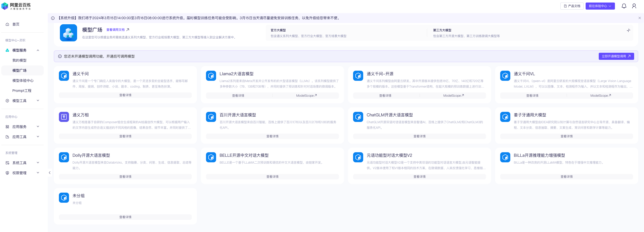View details of 通义千问-开源
Image resolution: width=644 pixels, height=232 pixels.
pos(385,96)
